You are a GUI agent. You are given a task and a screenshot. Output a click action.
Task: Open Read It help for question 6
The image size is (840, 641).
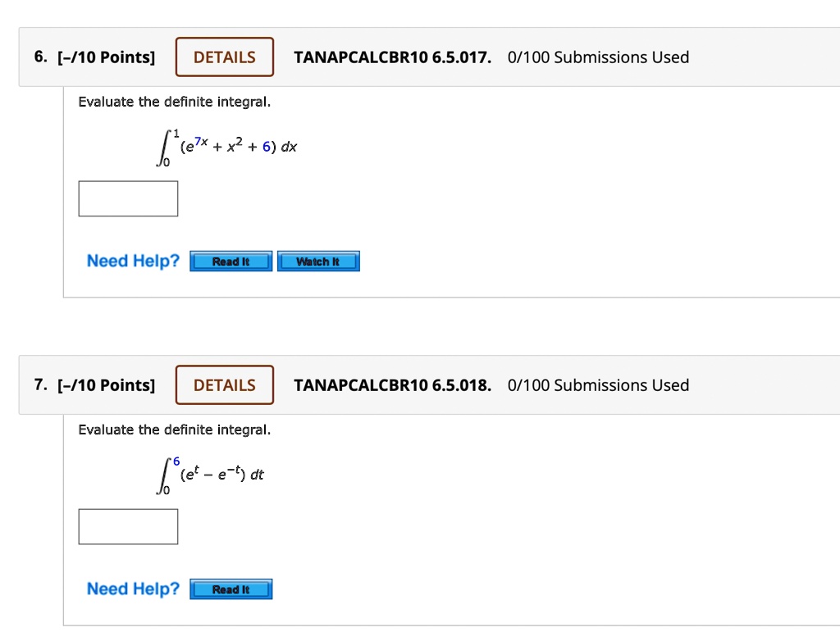231,261
